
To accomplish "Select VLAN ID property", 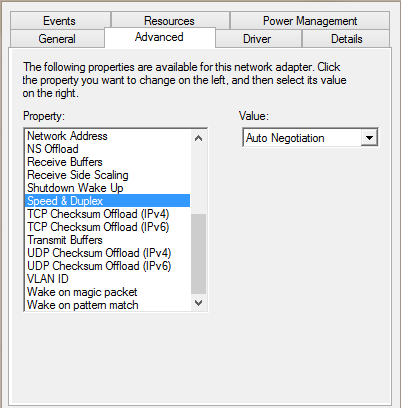I will (x=108, y=279).
